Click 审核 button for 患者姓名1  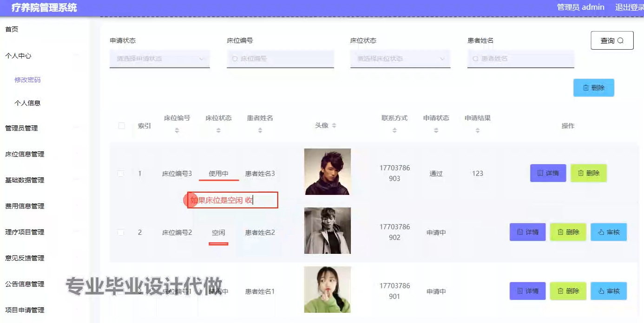[608, 291]
